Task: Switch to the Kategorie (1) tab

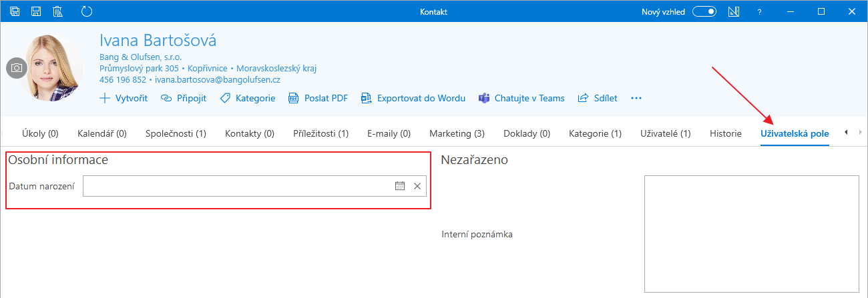Action: [595, 133]
